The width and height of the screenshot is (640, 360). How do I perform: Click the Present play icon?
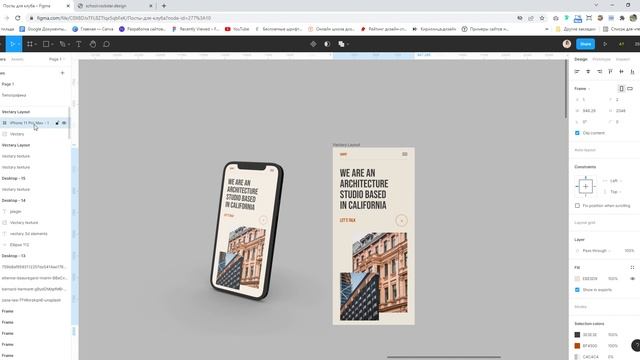coord(605,44)
